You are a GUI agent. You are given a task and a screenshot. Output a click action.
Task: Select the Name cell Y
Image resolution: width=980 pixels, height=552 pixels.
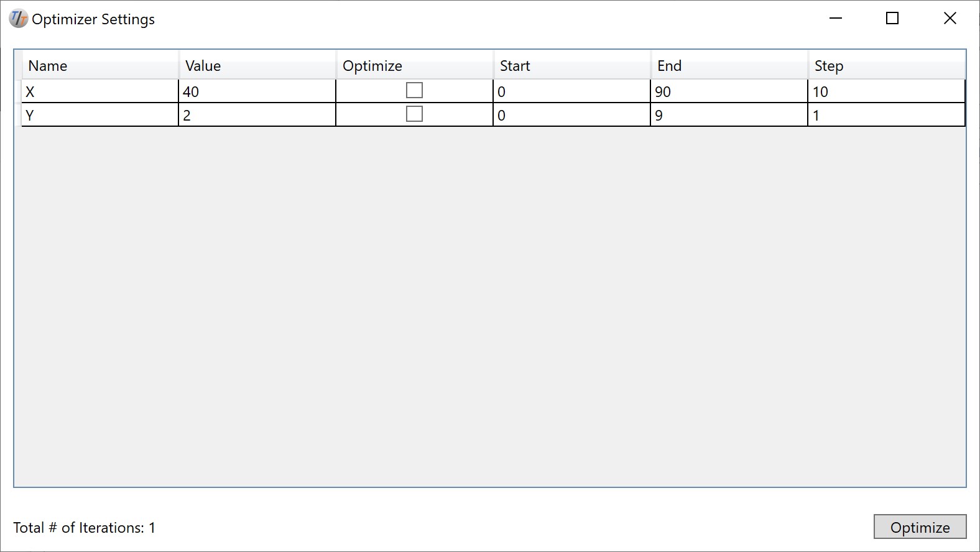coord(99,115)
